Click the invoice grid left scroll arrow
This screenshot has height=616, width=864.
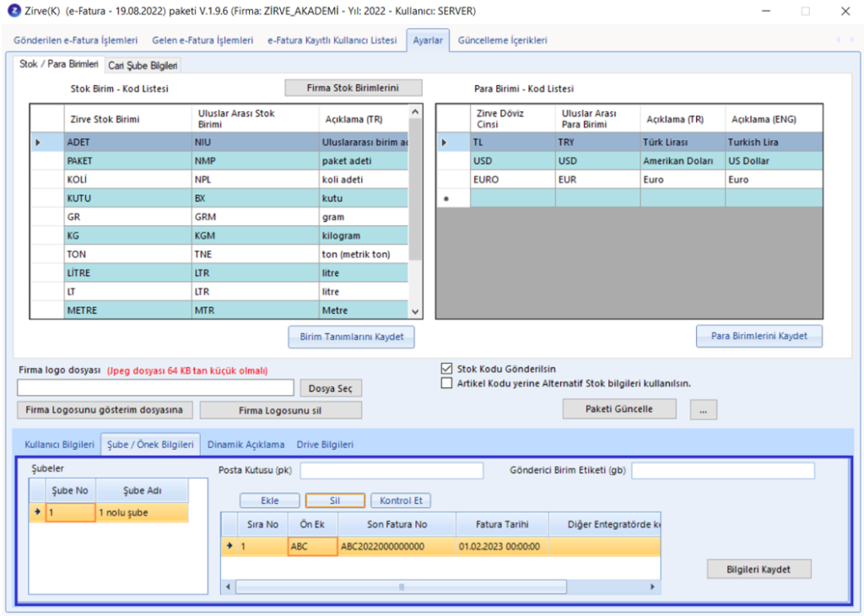[x=228, y=586]
